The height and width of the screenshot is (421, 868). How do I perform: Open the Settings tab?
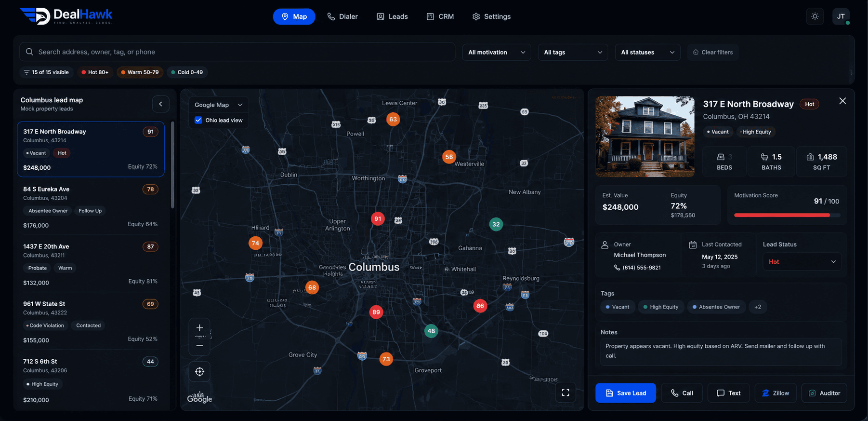(491, 16)
